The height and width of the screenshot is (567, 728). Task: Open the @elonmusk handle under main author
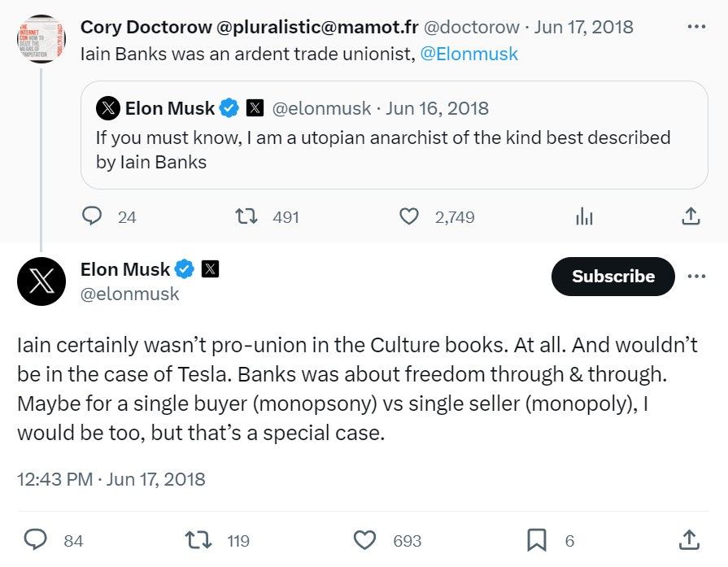(x=129, y=294)
